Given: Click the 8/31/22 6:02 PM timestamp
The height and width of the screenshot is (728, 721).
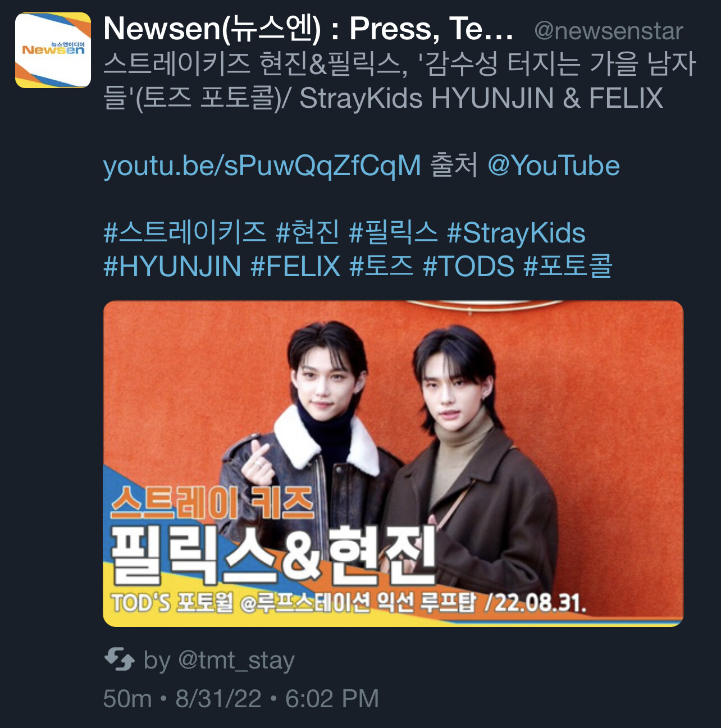Looking at the screenshot, I should (277, 699).
